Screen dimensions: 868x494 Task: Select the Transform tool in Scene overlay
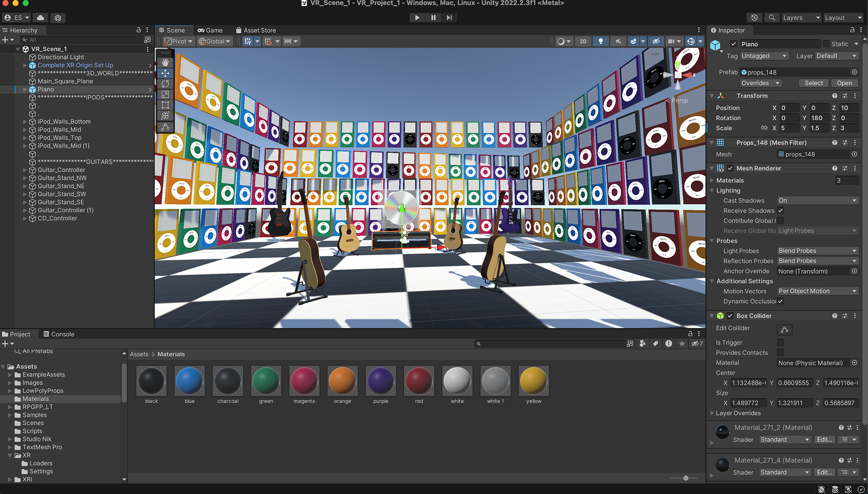click(x=165, y=116)
